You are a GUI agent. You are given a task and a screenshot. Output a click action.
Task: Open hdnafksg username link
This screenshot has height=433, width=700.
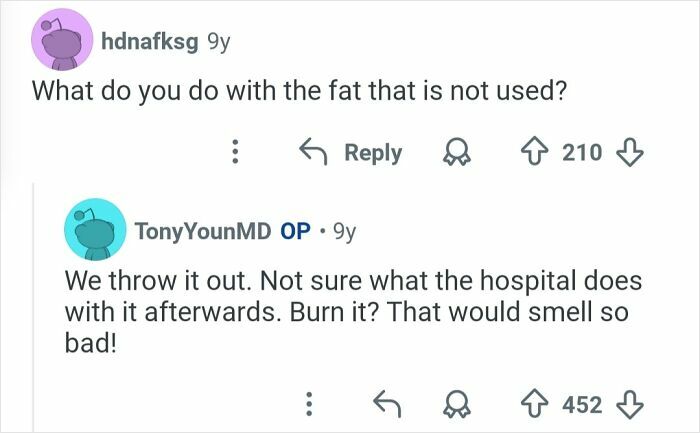[x=150, y=41]
